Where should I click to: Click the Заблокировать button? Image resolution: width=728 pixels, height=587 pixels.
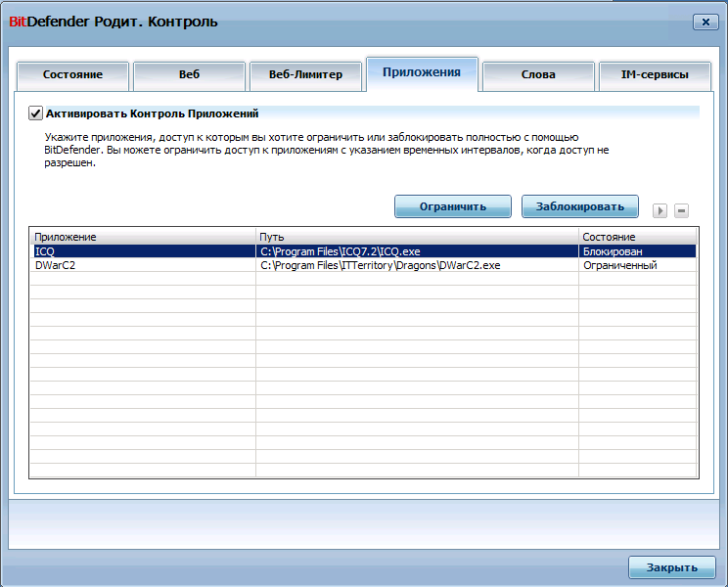point(580,206)
